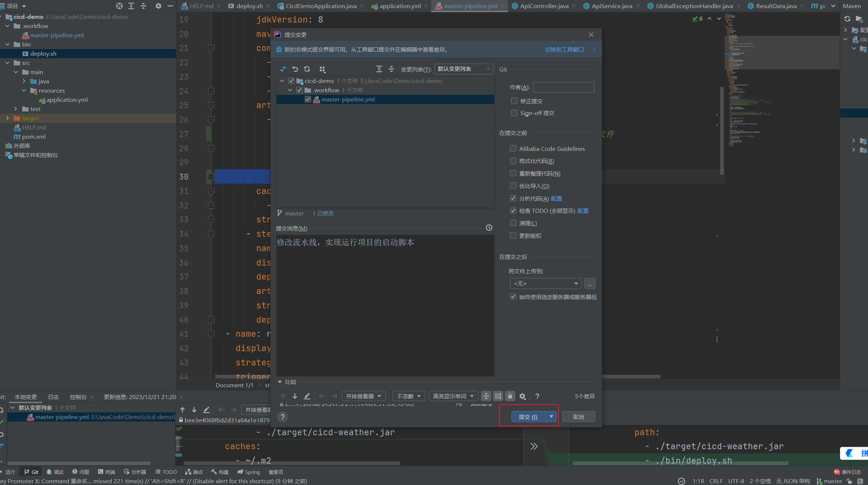Image resolution: width=868 pixels, height=485 pixels.
Task: Click the 作者 author input field
Action: 564,87
